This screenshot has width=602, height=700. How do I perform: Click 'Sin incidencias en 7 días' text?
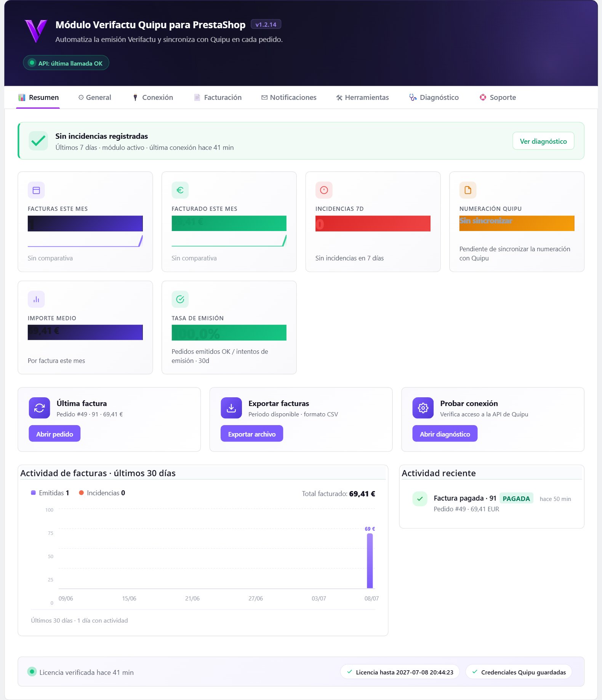[349, 258]
